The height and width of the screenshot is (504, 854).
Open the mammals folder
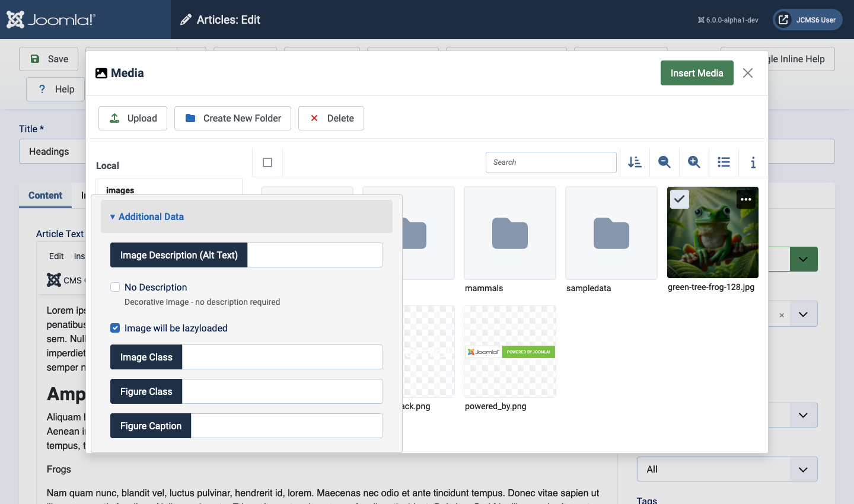(509, 234)
